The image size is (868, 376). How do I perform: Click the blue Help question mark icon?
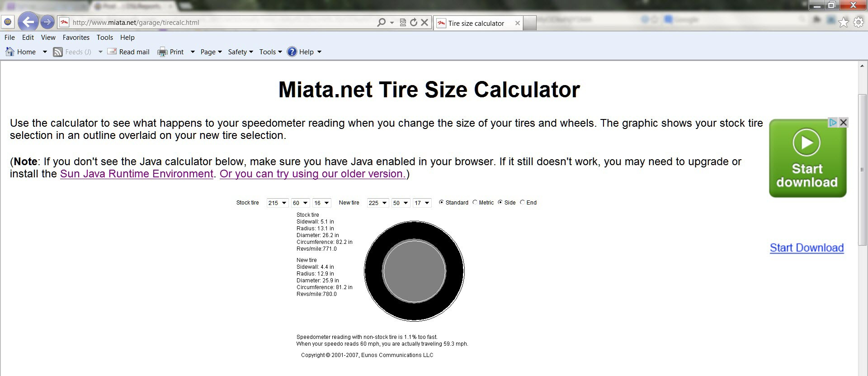point(292,52)
